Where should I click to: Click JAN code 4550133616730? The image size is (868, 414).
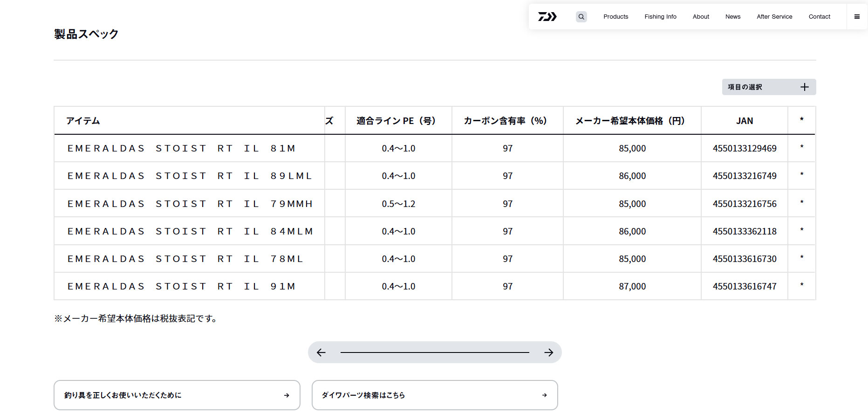745,259
